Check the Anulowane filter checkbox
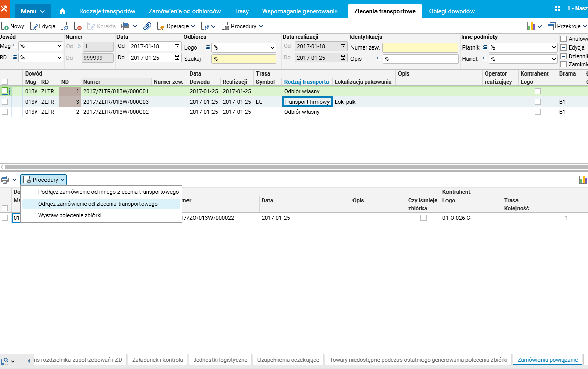This screenshot has width=588, height=369. 563,39
